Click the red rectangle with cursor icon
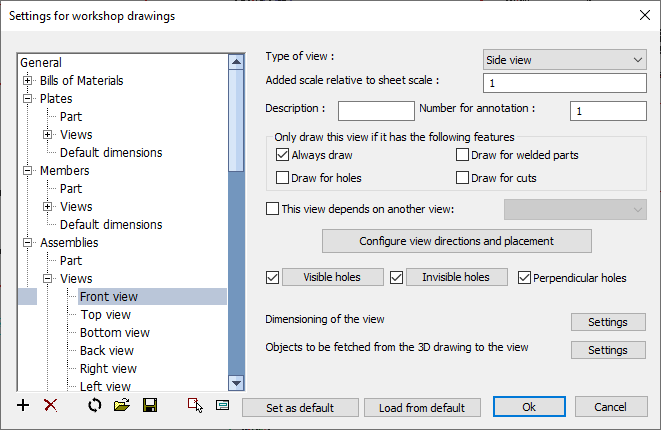This screenshot has height=430, width=661. click(195, 406)
